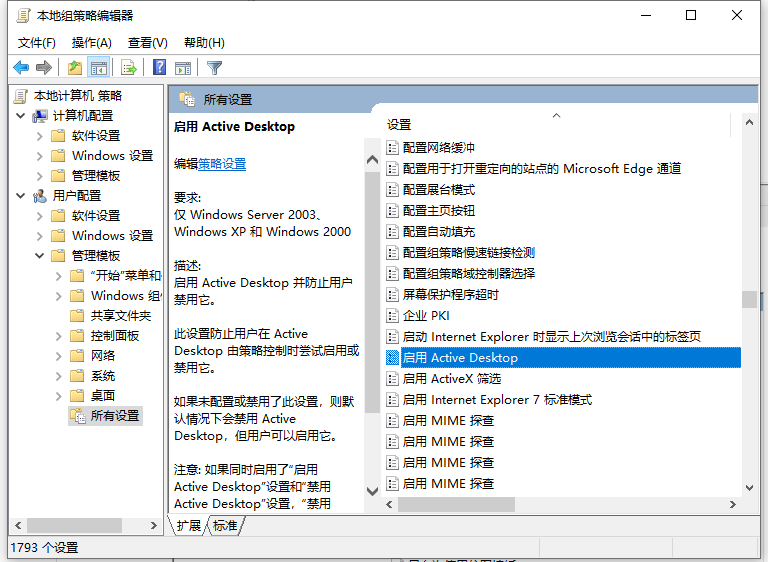
Task: Expand the 控制面板 folder node
Action: pos(58,336)
